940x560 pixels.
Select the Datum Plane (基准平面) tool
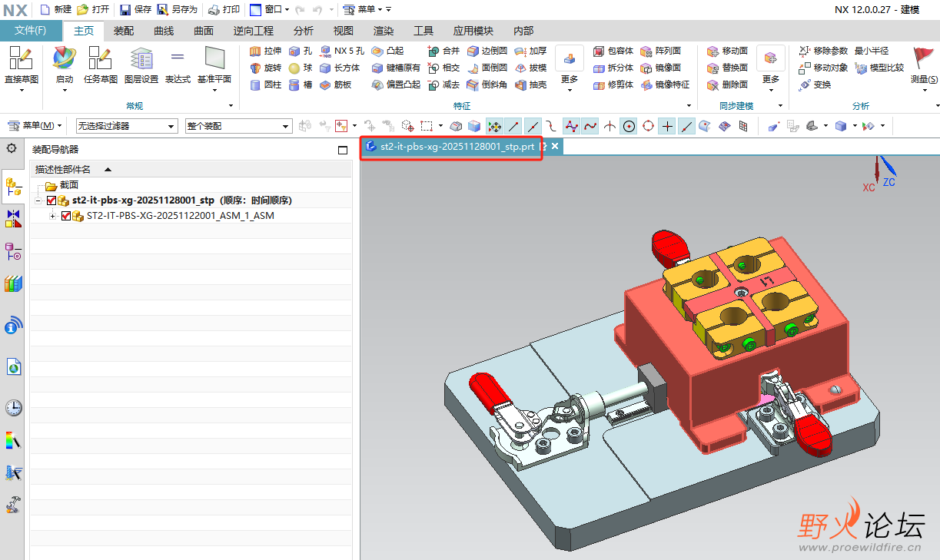click(214, 58)
